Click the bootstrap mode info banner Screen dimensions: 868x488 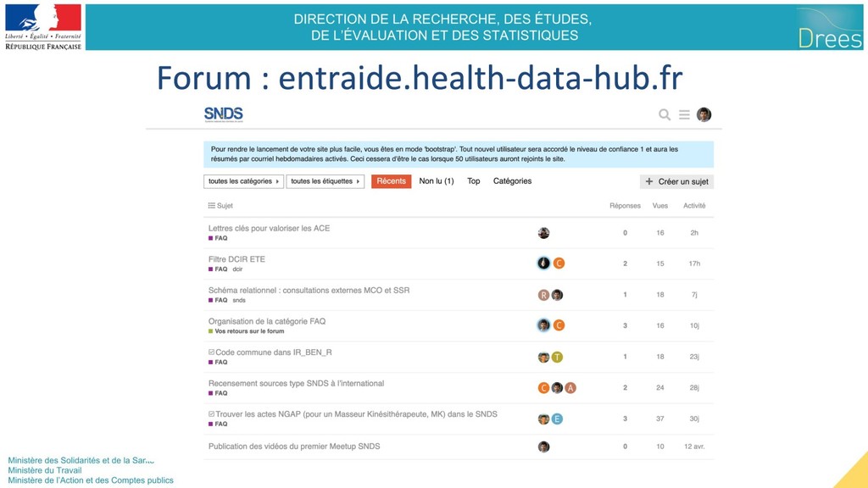click(x=459, y=154)
